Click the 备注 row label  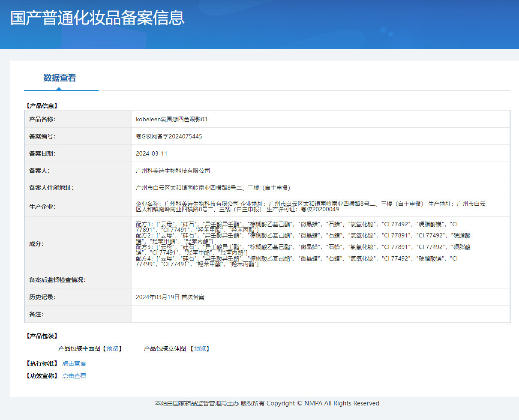pyautogui.click(x=36, y=314)
